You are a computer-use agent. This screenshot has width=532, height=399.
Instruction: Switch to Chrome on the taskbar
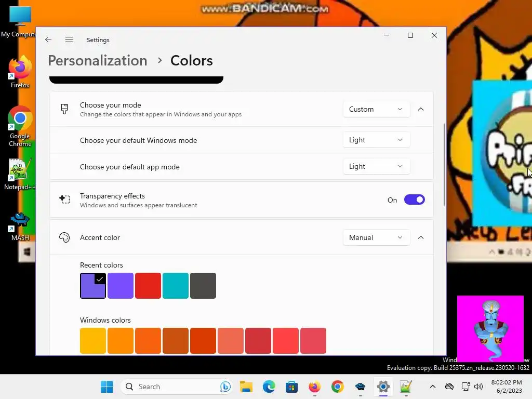click(x=338, y=387)
